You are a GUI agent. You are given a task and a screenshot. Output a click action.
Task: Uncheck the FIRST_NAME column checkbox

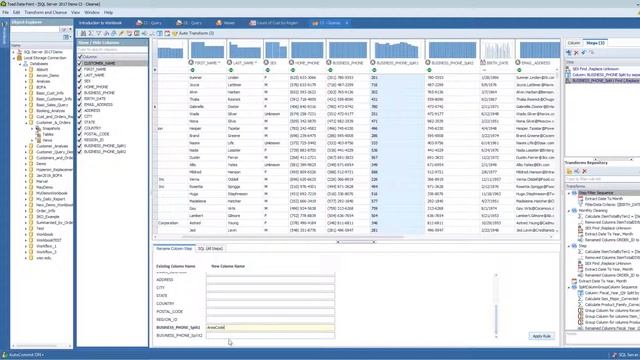tap(80, 69)
